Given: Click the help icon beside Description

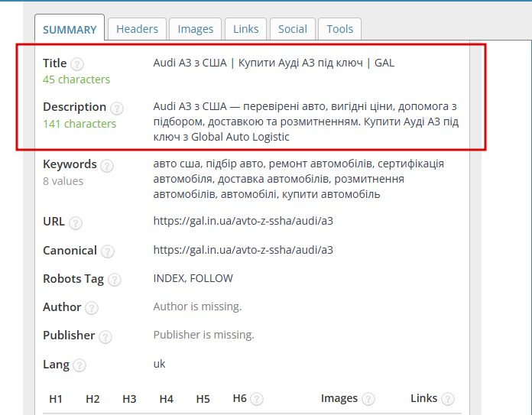Looking at the screenshot, I should [117, 109].
